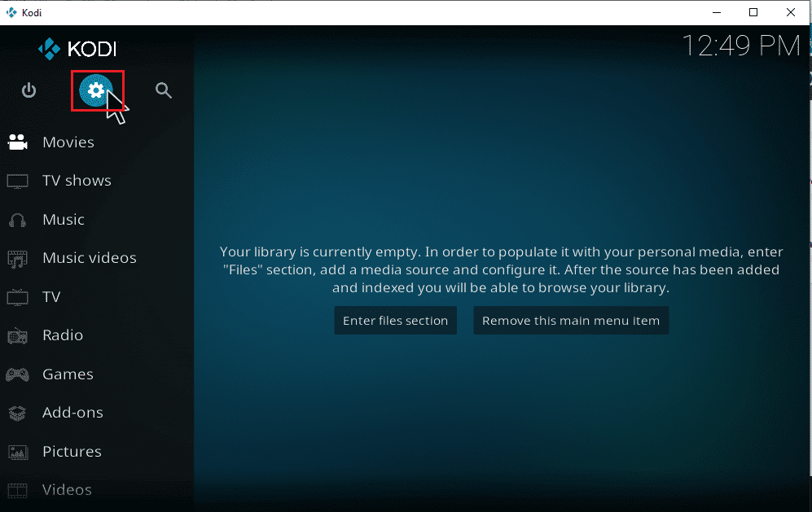Open the Videos menu entry

click(x=67, y=489)
